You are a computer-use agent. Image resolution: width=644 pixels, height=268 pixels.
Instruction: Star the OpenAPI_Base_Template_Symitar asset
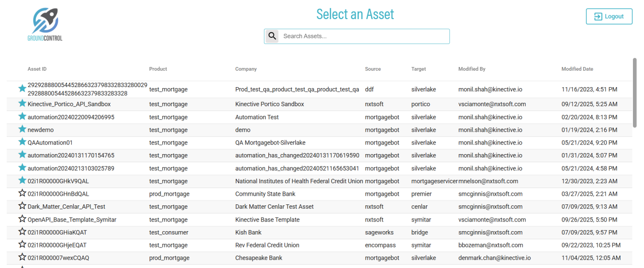22,219
